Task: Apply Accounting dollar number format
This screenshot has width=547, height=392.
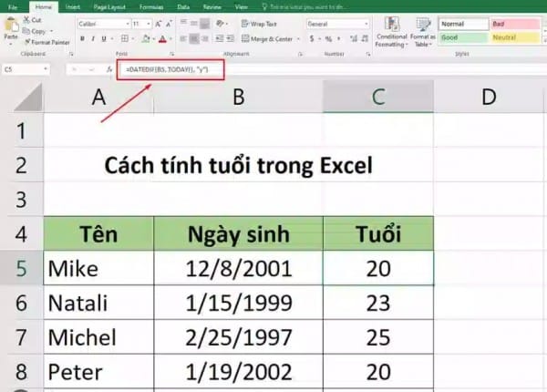Action: click(x=312, y=38)
